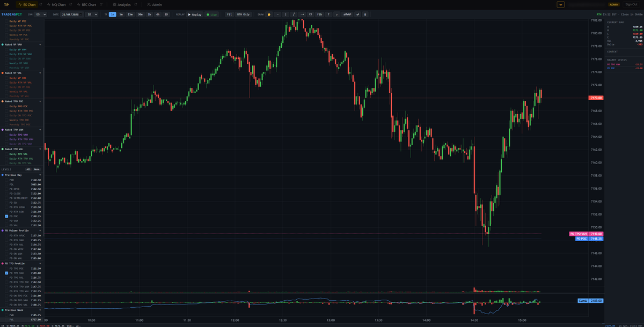Open BTC Chart pop-out icon
Image resolution: width=644 pixels, height=327 pixels.
point(101,4)
